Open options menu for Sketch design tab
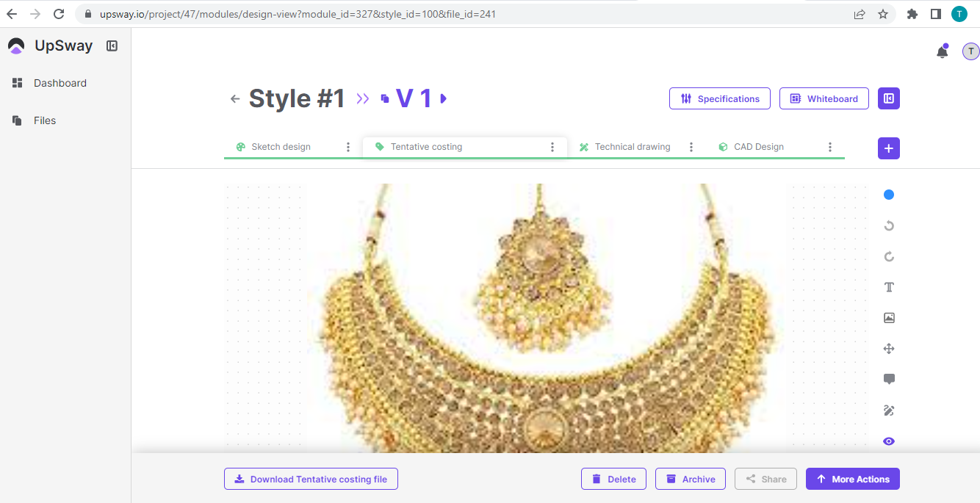 coord(348,147)
